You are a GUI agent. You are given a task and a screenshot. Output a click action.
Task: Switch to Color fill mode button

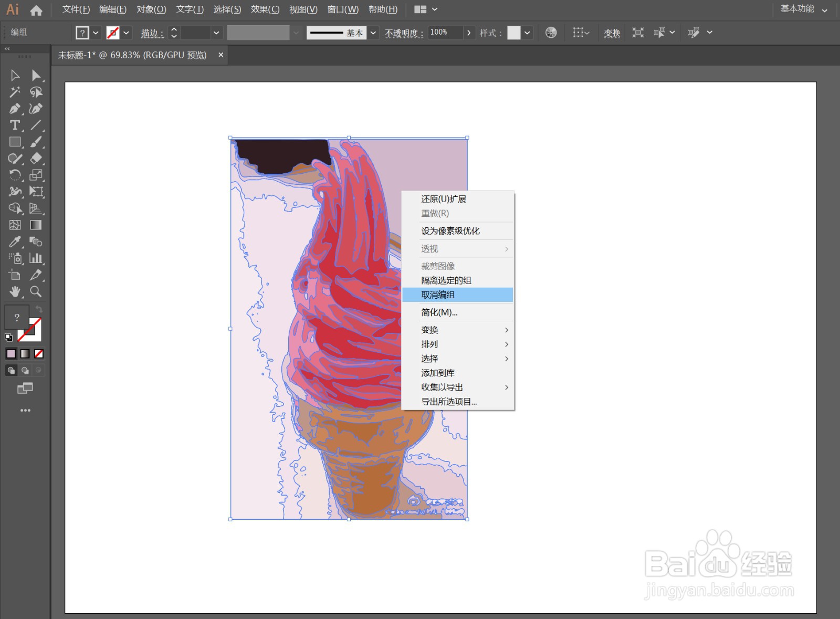point(11,354)
